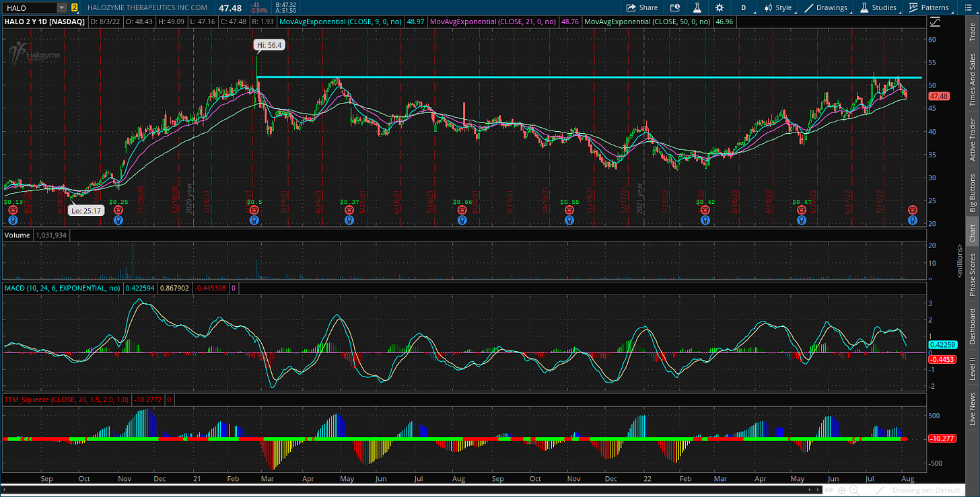The width and height of the screenshot is (980, 497).
Task: Open the chart snapshot clock icon
Action: click(675, 7)
